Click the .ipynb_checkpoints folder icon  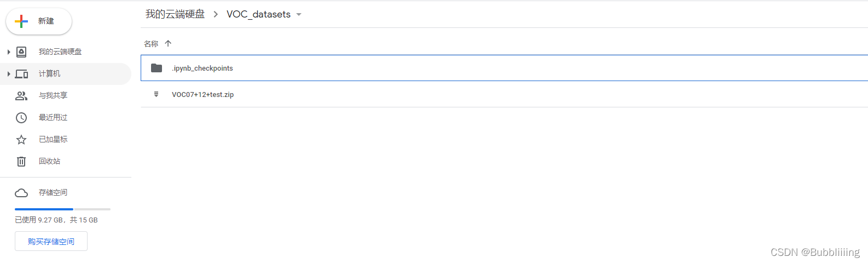click(157, 68)
